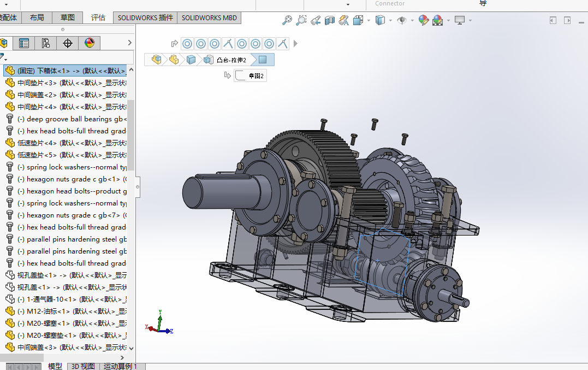Select the highlighted face icon in the breadcrumb
Image resolution: width=588 pixels, height=370 pixels.
coord(263,60)
